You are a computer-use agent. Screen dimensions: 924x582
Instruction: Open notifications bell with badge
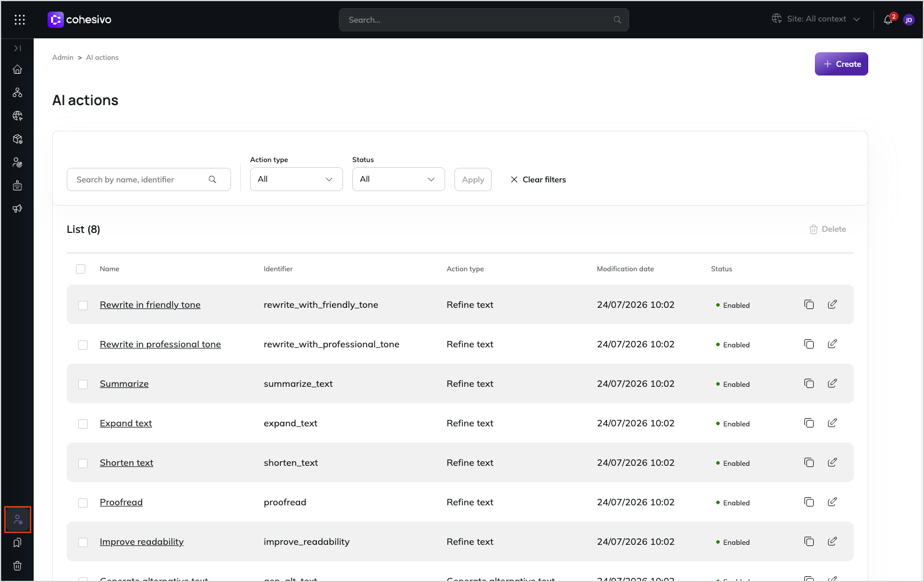pos(889,19)
